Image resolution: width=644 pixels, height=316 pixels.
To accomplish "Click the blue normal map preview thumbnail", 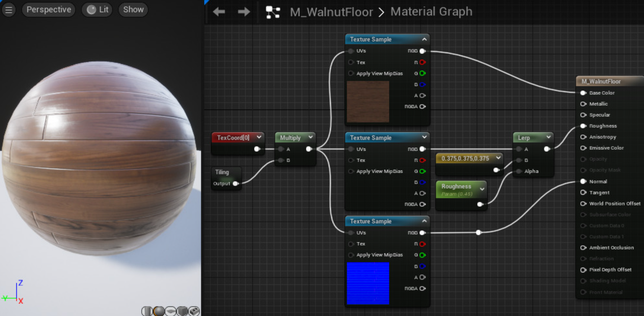I will click(x=368, y=283).
